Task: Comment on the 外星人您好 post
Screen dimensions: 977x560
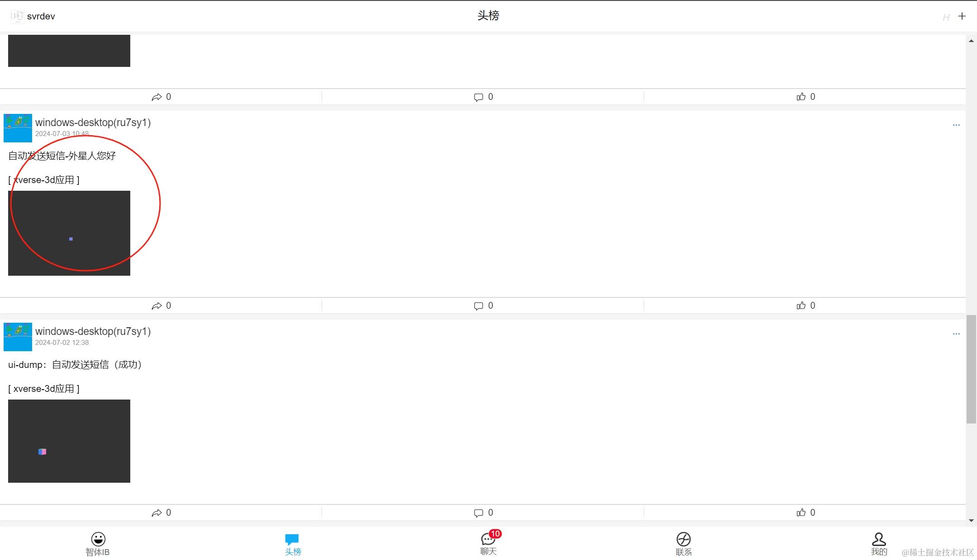Action: pos(483,306)
